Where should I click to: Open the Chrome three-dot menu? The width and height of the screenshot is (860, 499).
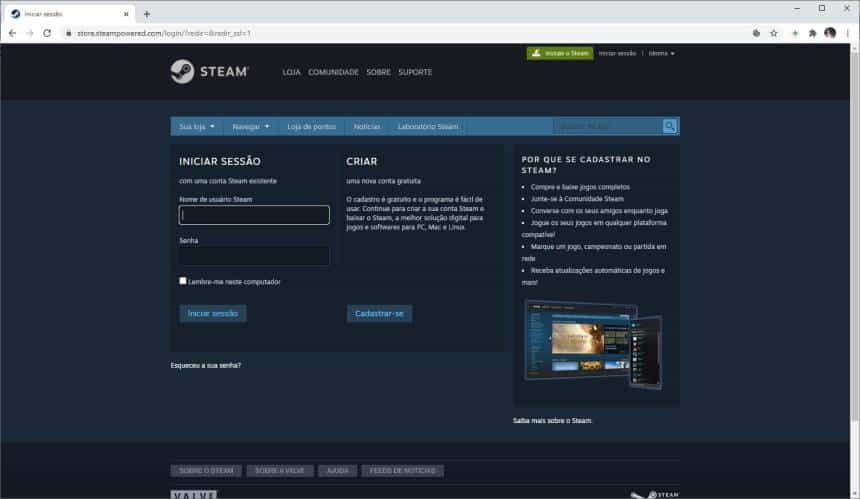(x=847, y=33)
